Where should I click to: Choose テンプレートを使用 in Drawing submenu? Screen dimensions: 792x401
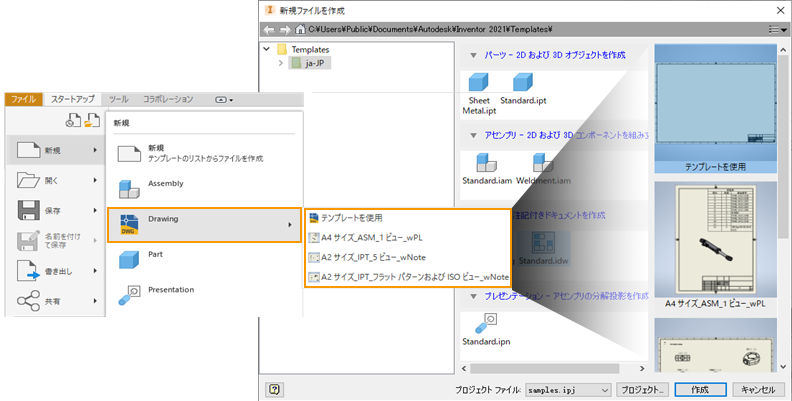(408, 218)
